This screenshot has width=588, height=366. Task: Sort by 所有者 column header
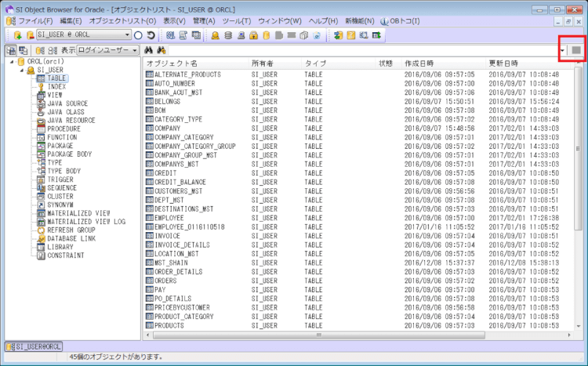(274, 63)
